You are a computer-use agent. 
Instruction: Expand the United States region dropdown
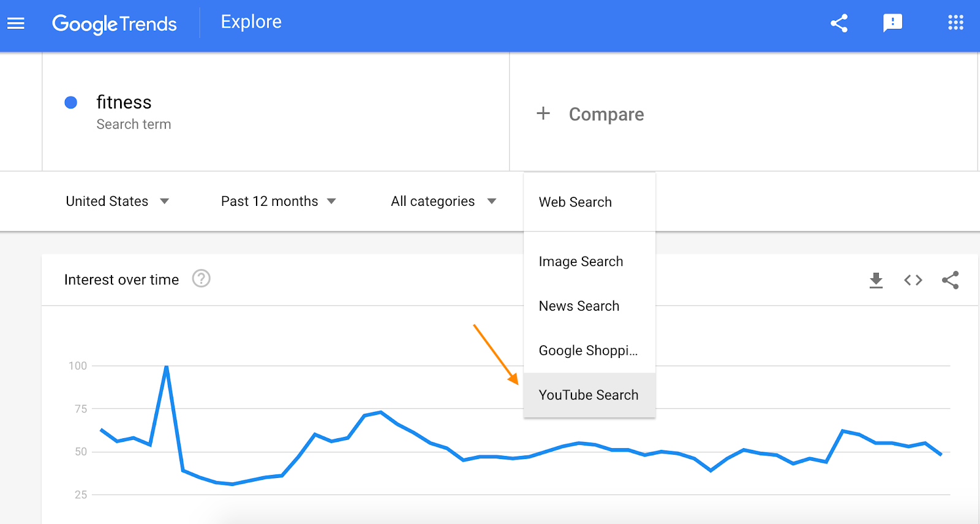click(117, 201)
